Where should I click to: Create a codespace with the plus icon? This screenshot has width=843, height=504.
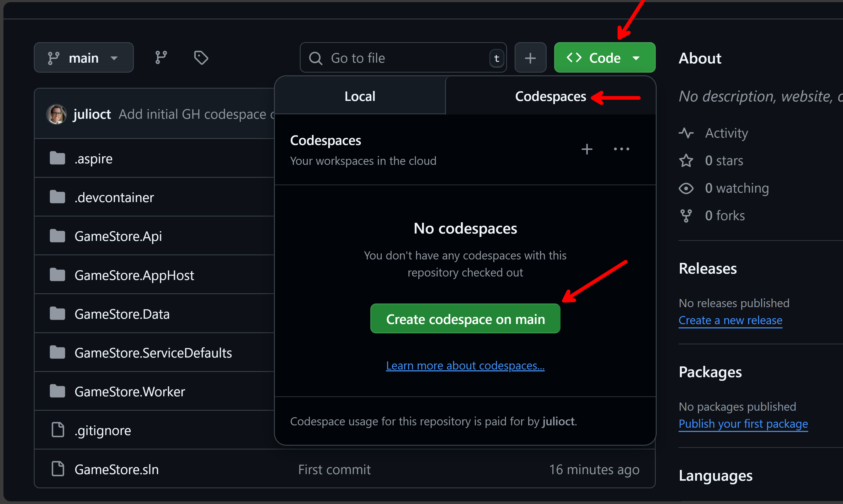(587, 149)
